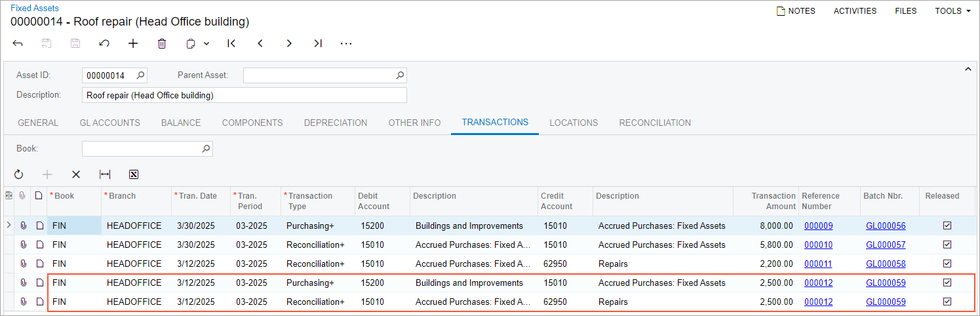Refresh the transactions grid
The image size is (980, 316).
(x=18, y=174)
